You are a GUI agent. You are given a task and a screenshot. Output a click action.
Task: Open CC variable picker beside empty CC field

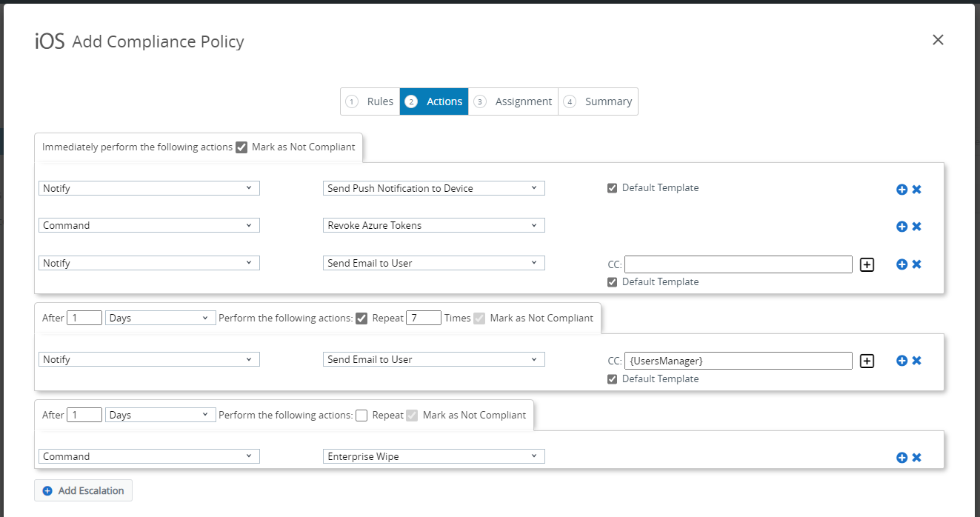(867, 264)
